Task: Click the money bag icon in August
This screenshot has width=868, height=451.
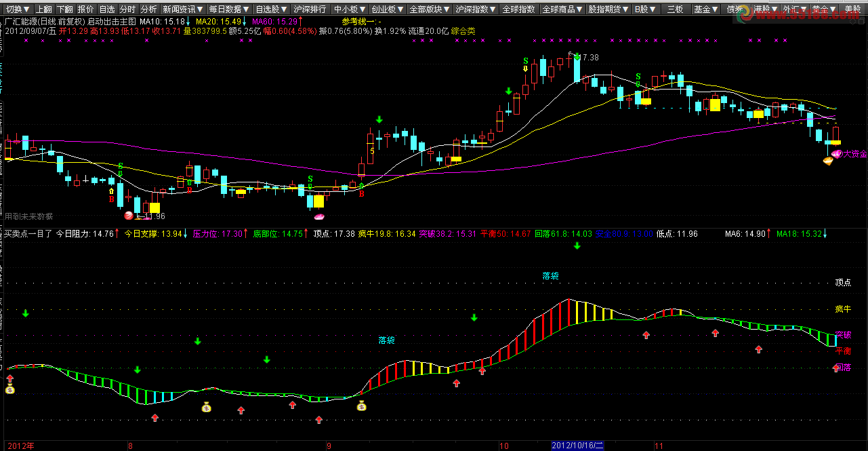Action: pyautogui.click(x=207, y=407)
